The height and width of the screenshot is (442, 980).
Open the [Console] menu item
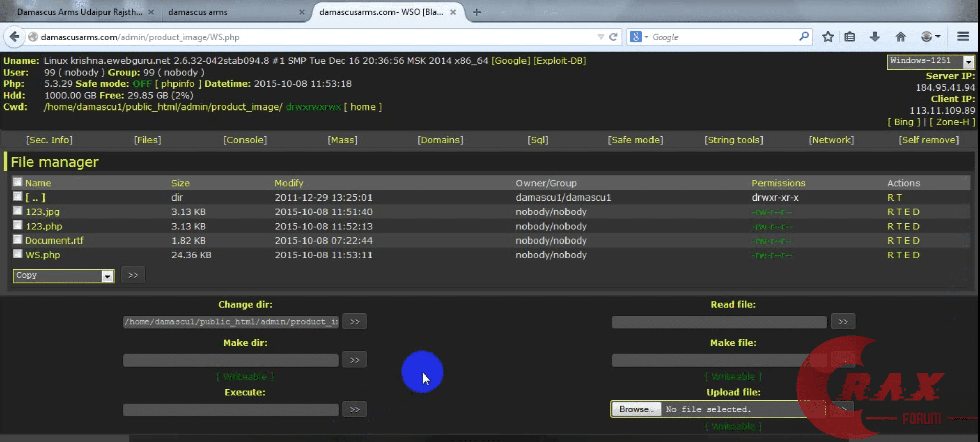pyautogui.click(x=245, y=140)
